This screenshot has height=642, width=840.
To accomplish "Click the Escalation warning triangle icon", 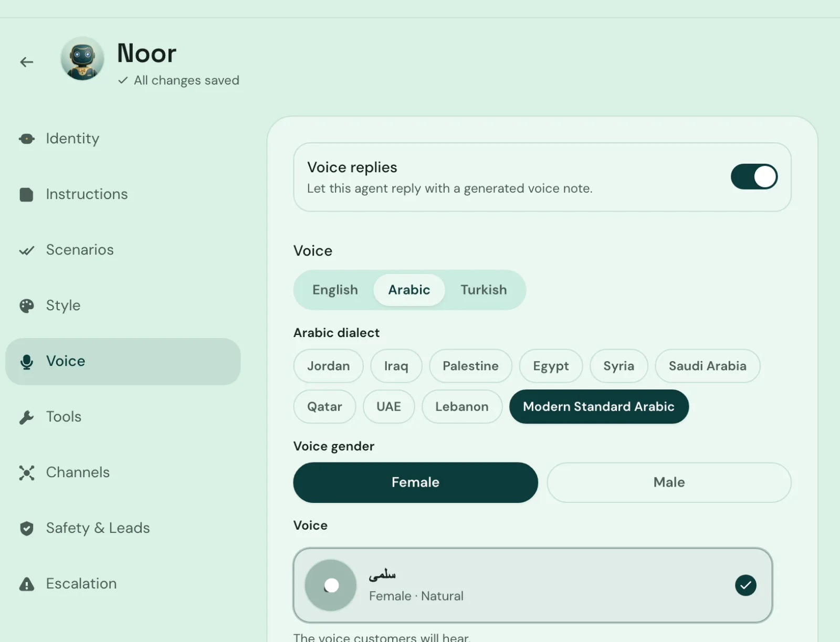I will coord(27,584).
